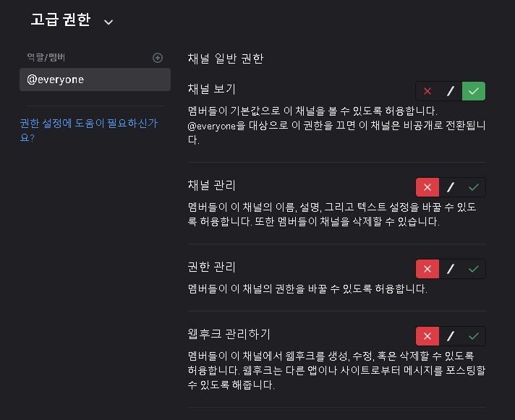
Task: Allow 권한 관리 with the green checkmark
Action: 474,269
